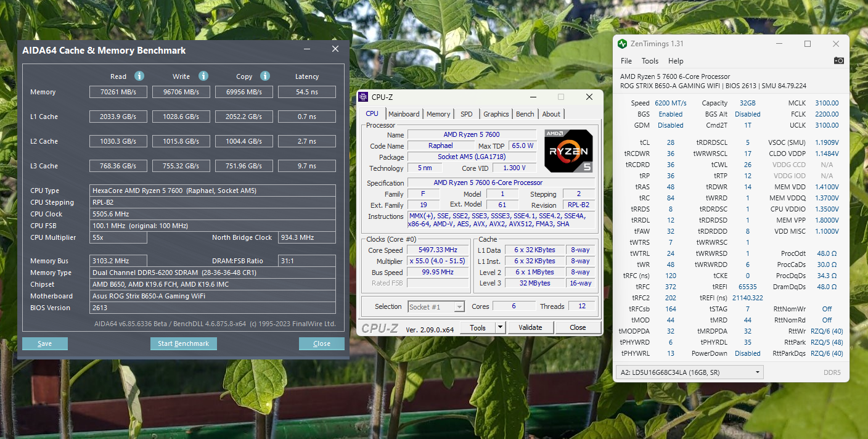Switch to the Mainboard tab in CPU-Z

point(404,114)
